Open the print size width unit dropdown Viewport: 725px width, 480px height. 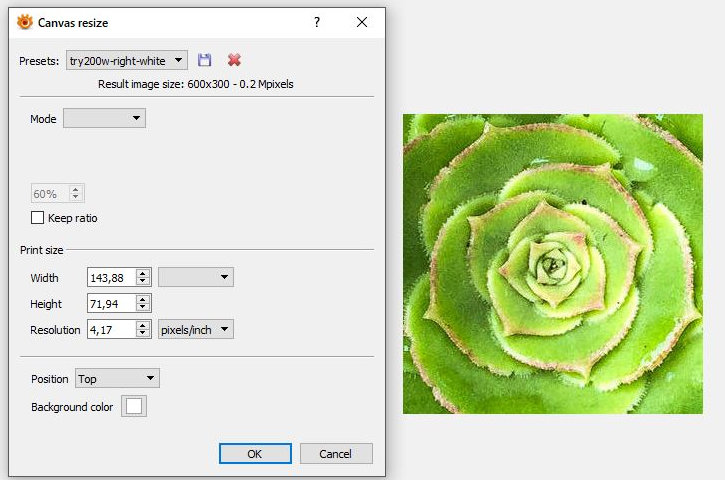(x=196, y=277)
